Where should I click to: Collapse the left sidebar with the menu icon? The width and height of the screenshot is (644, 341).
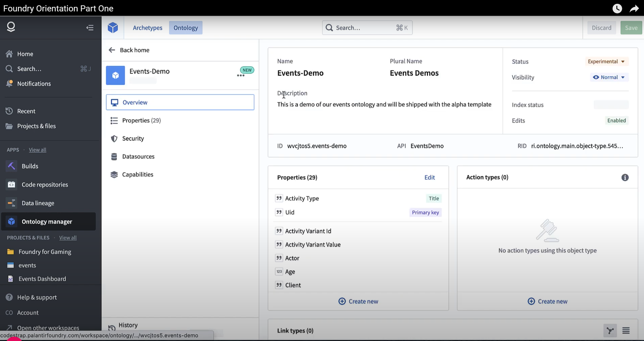[x=90, y=28]
